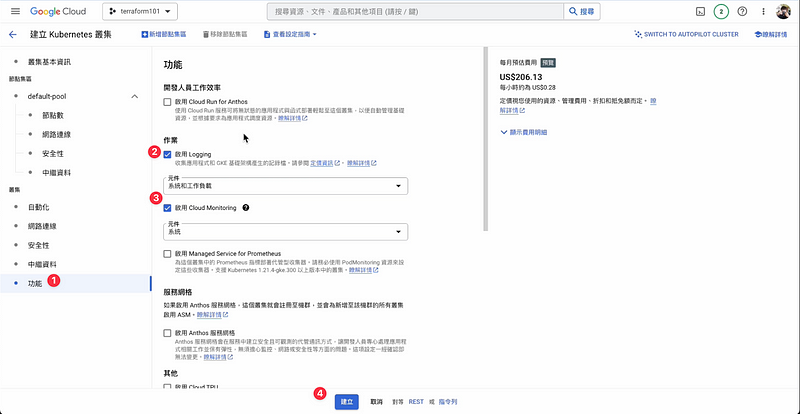Open Logging 定價資訊 pricing link
800x414 pixels.
pyautogui.click(x=325, y=163)
